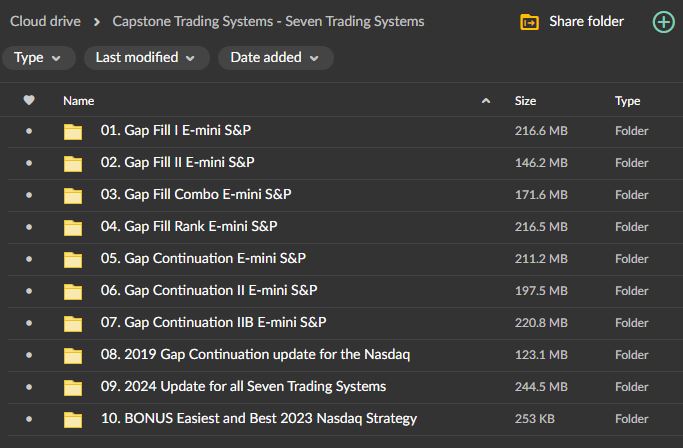Sort by the Size column header

point(525,101)
